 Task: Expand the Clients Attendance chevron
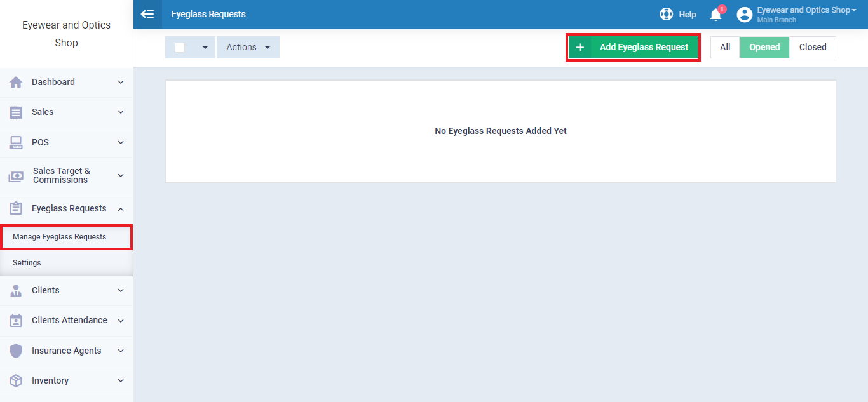(x=121, y=320)
